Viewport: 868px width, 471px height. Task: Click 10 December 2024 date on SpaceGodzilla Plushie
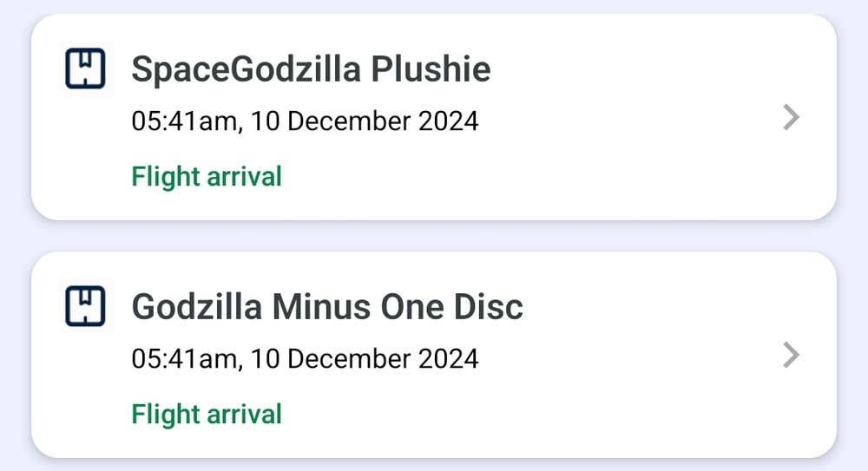[x=365, y=121]
